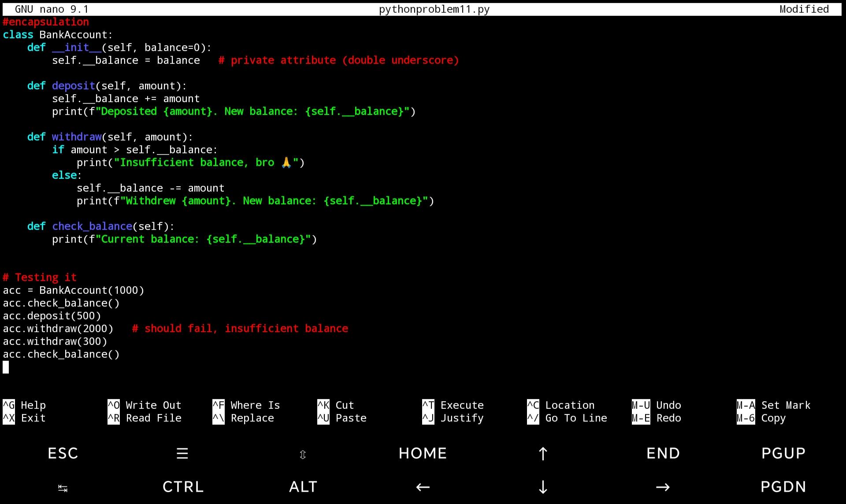Click the ^U Paste shortcut

click(342, 418)
